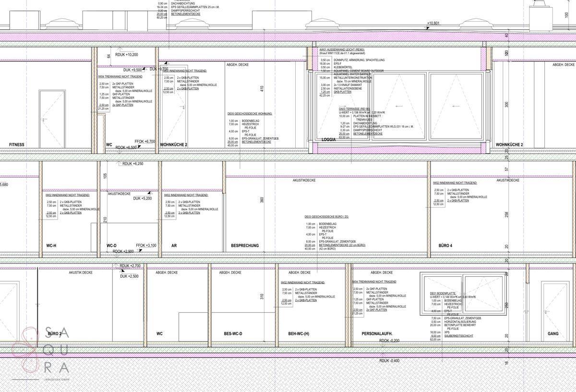576x392 pixels.
Task: Click the 'XPS' layer line
Action: [447, 332]
